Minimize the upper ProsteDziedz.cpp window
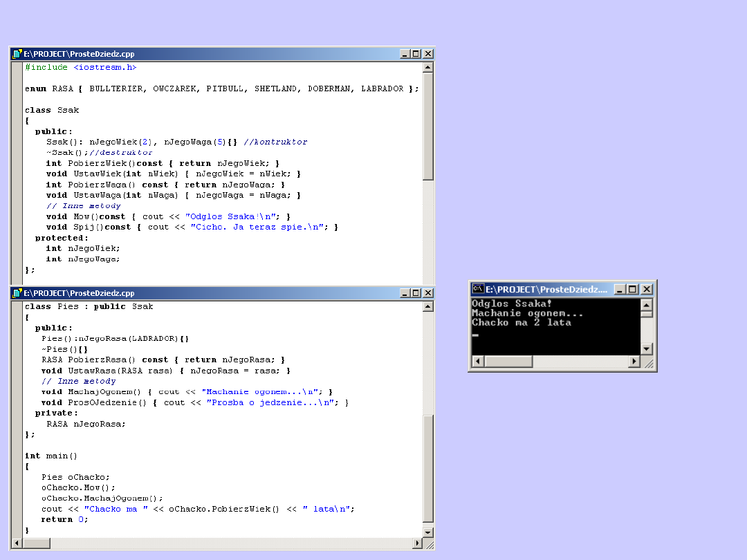 405,54
